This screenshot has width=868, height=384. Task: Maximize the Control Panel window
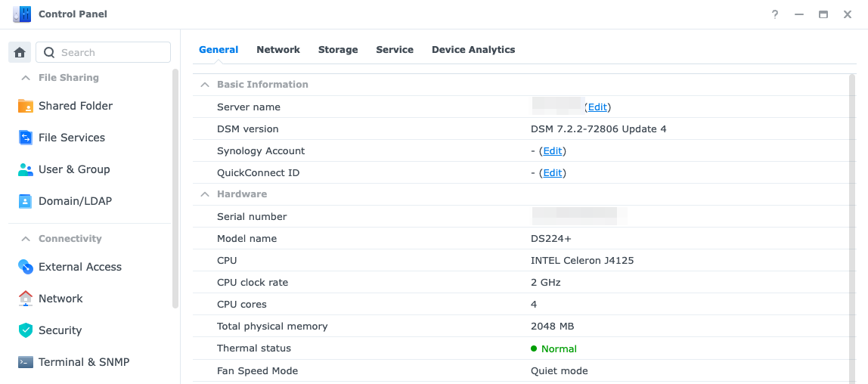pyautogui.click(x=823, y=15)
